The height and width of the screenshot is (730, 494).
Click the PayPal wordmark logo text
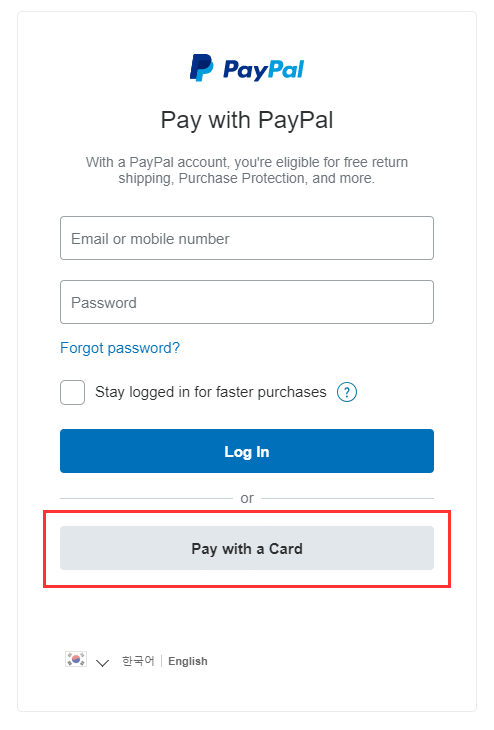(x=264, y=70)
